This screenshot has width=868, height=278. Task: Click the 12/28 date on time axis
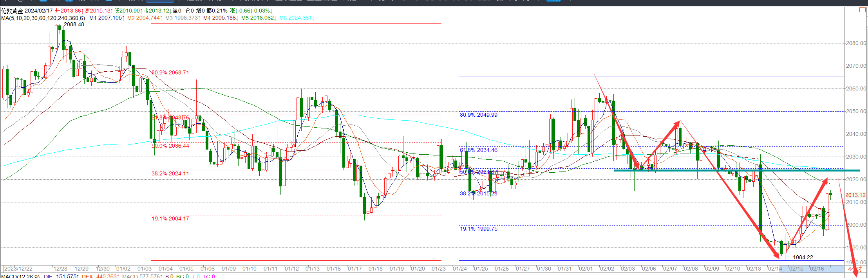point(60,269)
